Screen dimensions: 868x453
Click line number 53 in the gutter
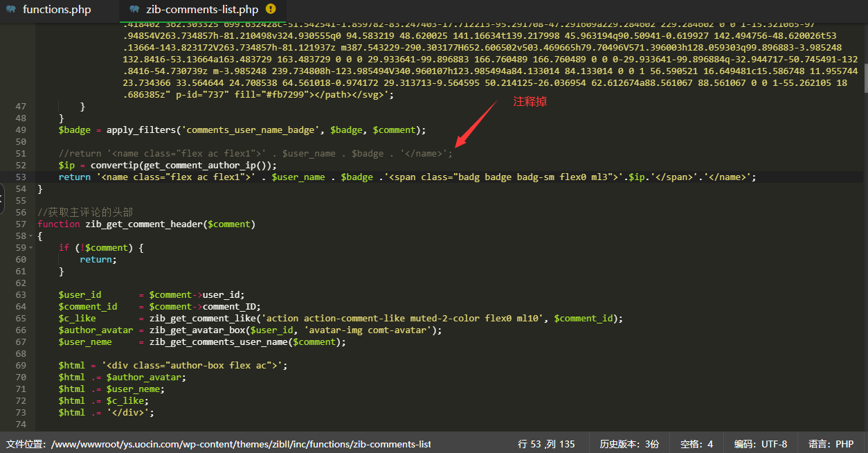point(20,177)
